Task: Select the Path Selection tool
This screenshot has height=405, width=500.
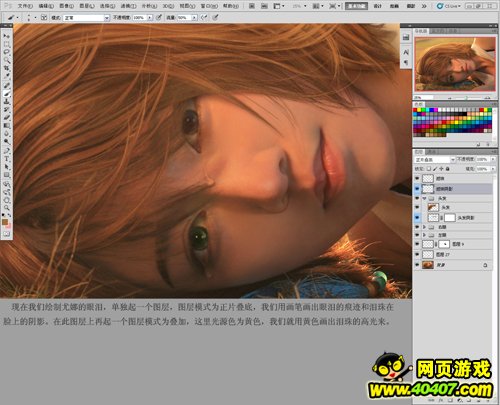Action: pyautogui.click(x=6, y=167)
